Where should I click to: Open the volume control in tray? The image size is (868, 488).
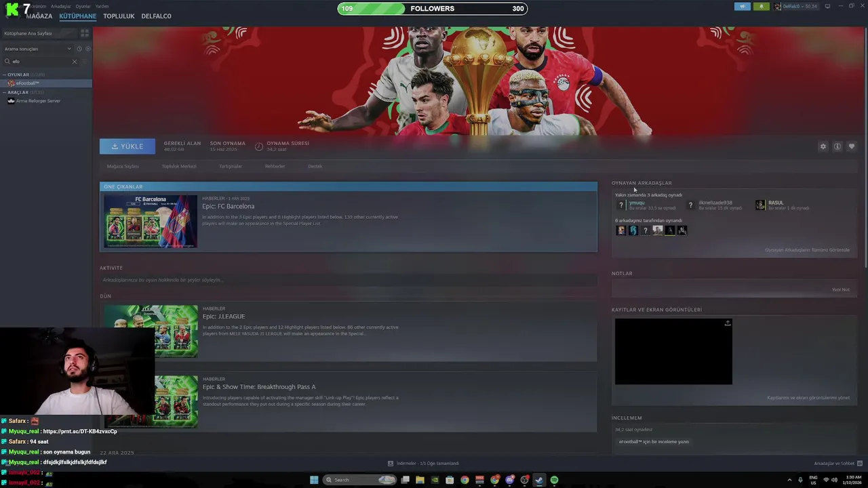coord(834,480)
